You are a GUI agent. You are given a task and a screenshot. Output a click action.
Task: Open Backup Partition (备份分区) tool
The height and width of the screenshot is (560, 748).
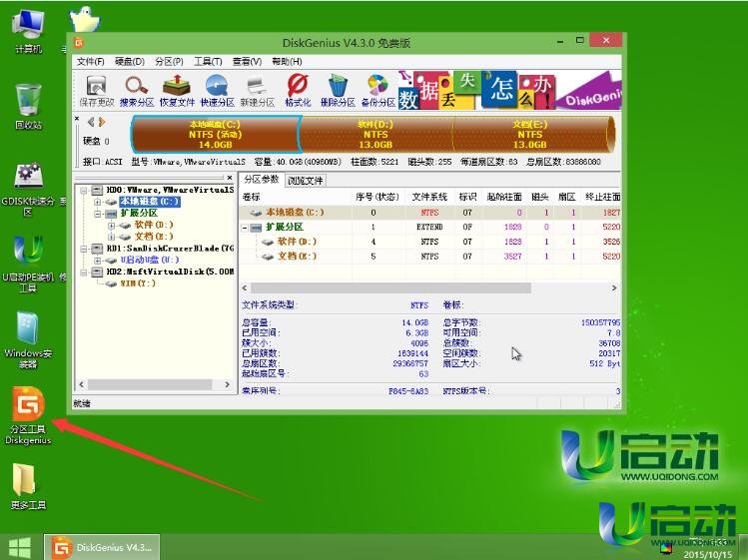[377, 91]
